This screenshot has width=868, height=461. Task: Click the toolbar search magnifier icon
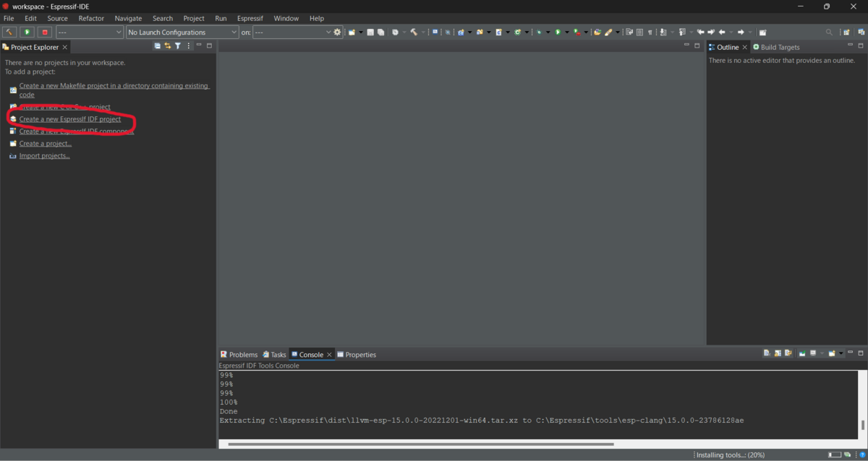pos(829,32)
